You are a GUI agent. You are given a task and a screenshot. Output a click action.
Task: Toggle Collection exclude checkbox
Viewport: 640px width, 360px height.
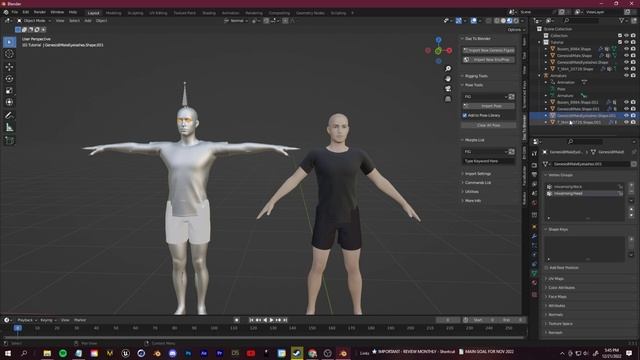coord(620,36)
